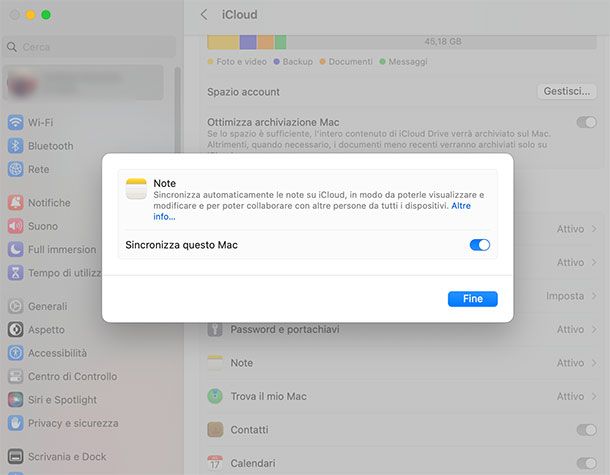Select Accessibilità label in sidebar

[x=58, y=353]
